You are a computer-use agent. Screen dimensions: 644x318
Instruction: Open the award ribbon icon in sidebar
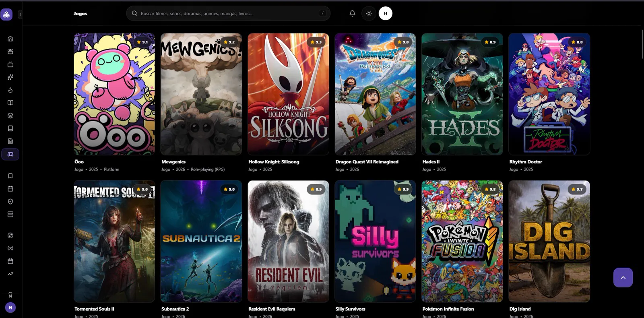coord(10,295)
